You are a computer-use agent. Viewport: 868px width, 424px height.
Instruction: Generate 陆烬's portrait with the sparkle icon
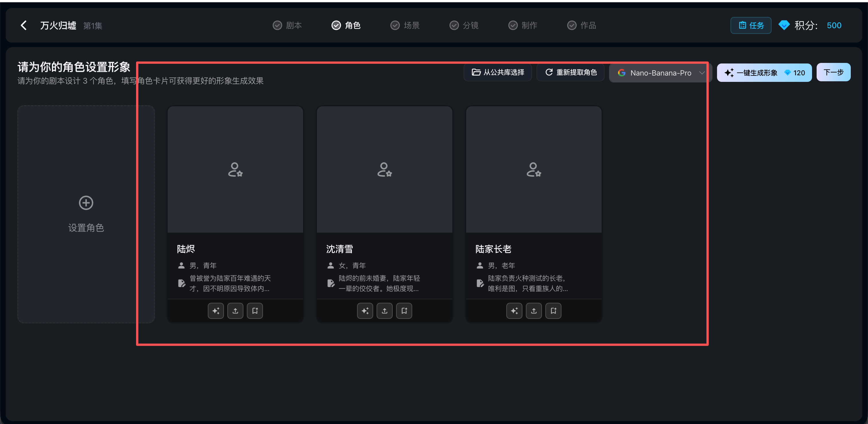tap(216, 311)
